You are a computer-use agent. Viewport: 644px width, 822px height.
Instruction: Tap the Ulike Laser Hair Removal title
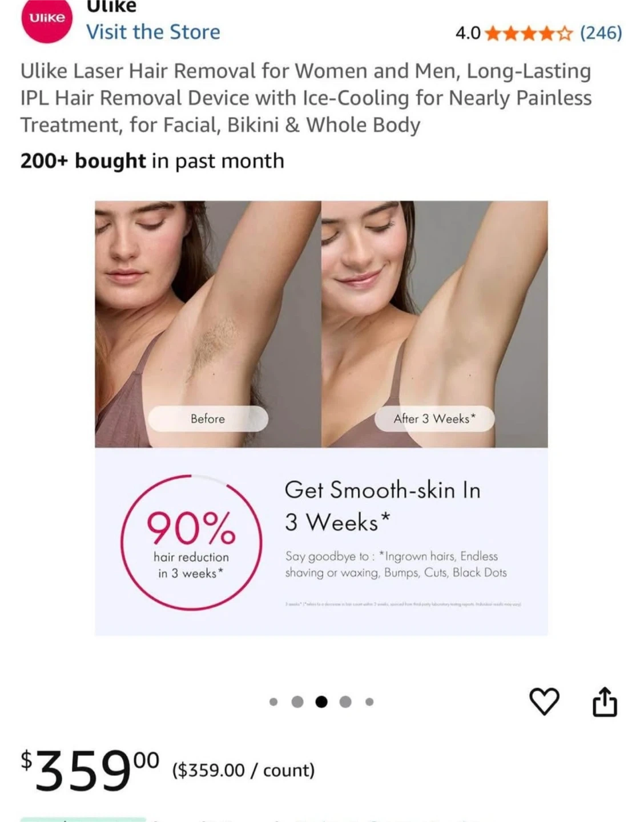[306, 98]
